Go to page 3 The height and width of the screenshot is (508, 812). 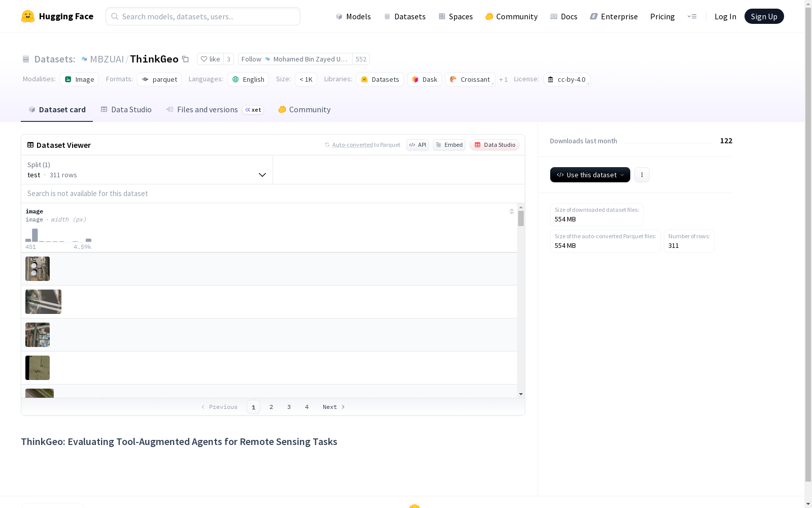[x=289, y=407]
